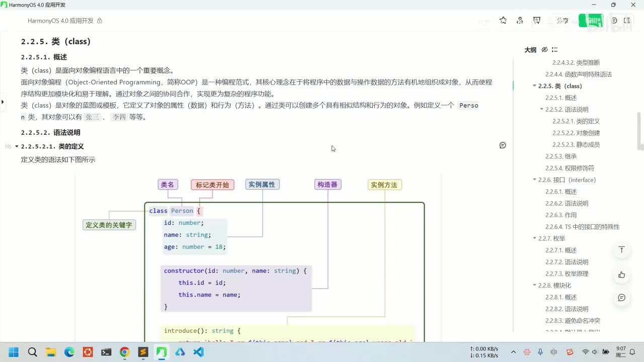Expand the left sidebar arrow

click(3, 102)
